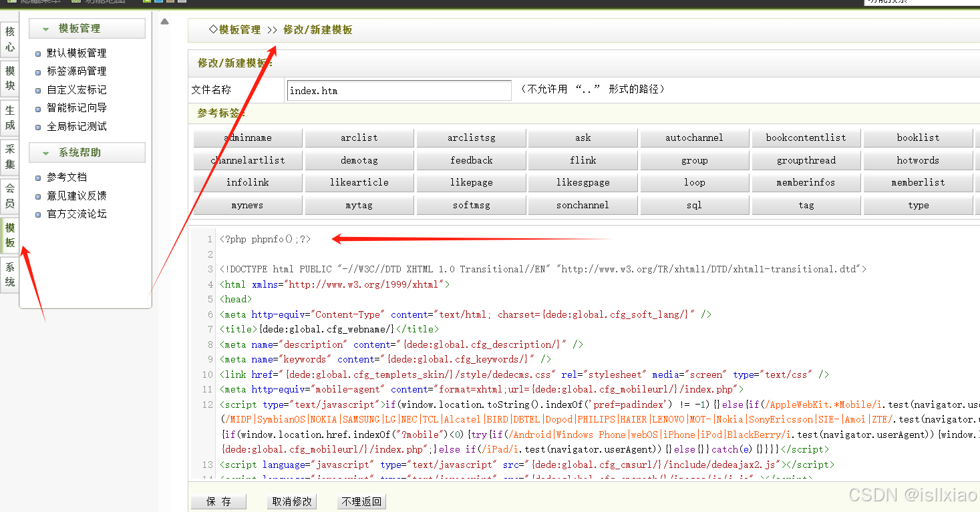Insert the softmsg reference tag
Image resolution: width=980 pixels, height=512 pixels.
[x=471, y=205]
